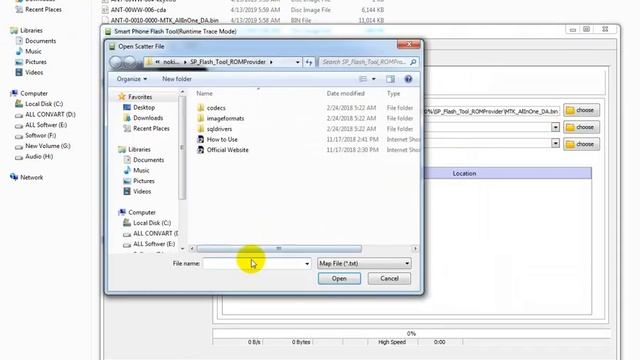Image resolution: width=640 pixels, height=360 pixels.
Task: Select the sqldrivers folder
Action: pos(219,129)
